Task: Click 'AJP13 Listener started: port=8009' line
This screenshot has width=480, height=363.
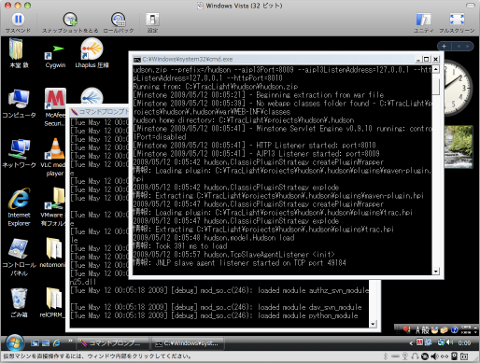Action: [x=256, y=154]
